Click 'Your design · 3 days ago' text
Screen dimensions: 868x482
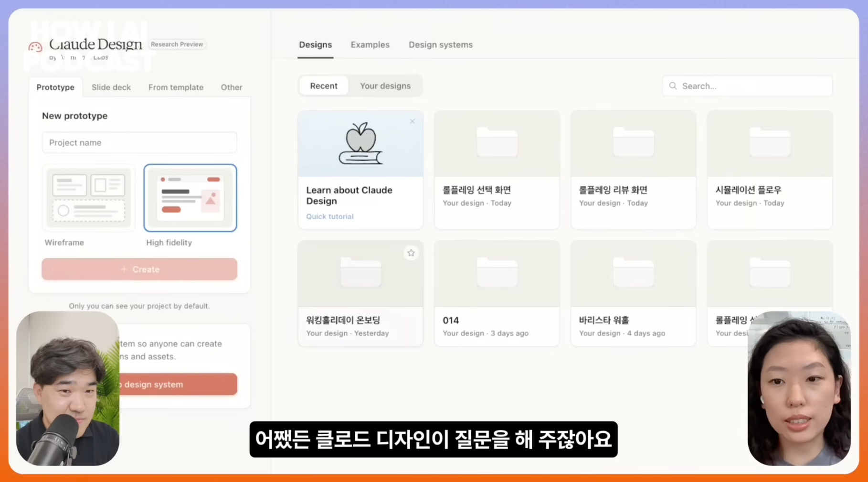point(486,333)
